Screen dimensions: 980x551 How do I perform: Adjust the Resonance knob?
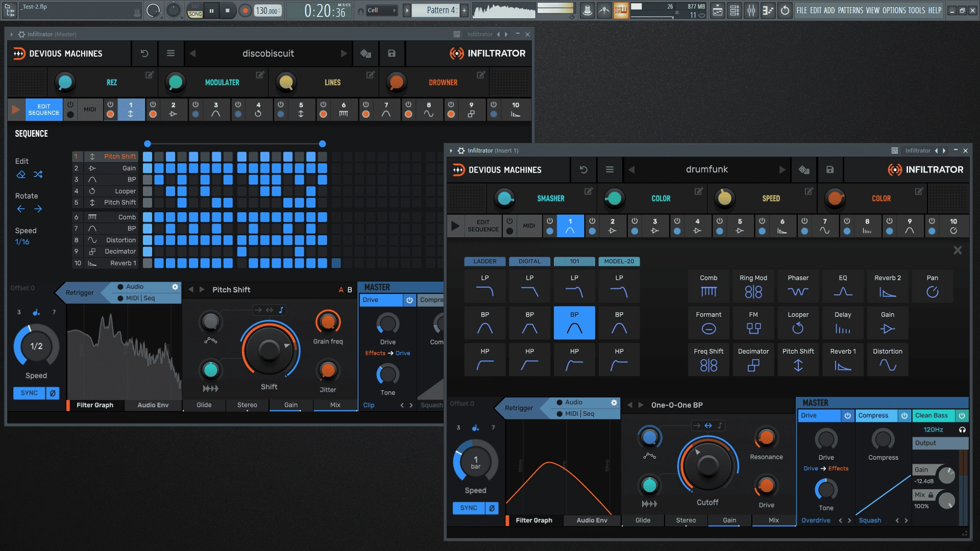tap(766, 437)
